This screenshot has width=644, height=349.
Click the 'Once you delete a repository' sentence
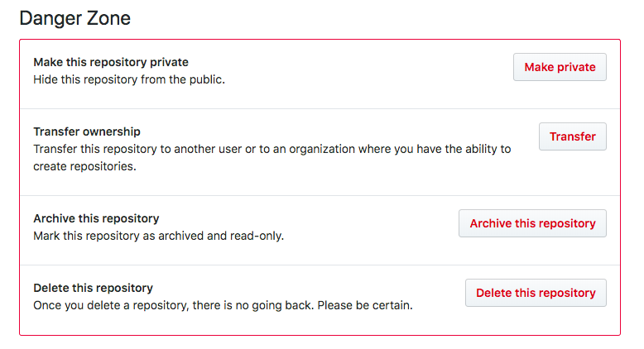pyautogui.click(x=174, y=305)
